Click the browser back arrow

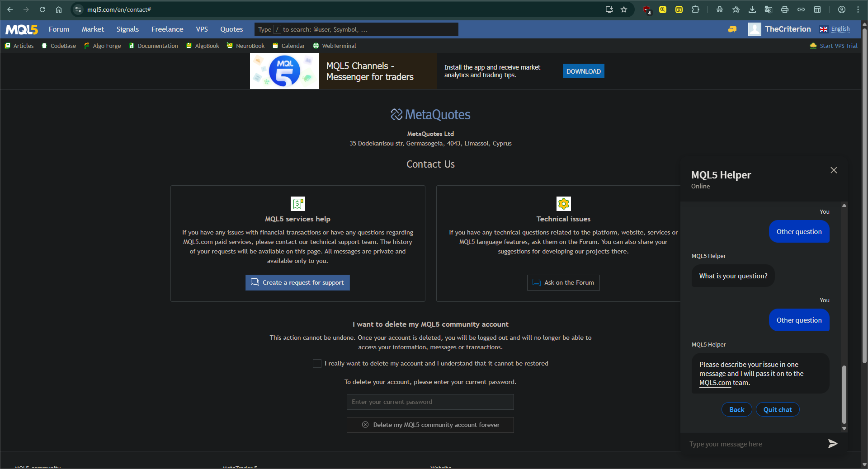point(10,9)
